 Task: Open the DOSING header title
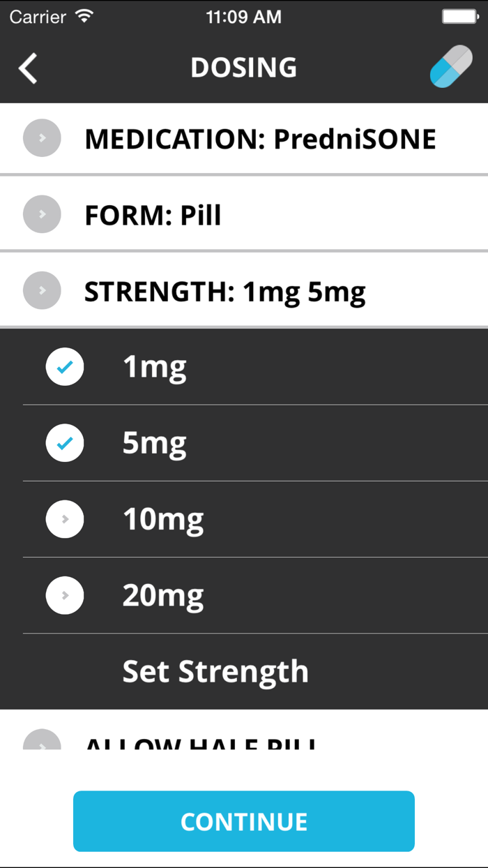[x=244, y=66]
